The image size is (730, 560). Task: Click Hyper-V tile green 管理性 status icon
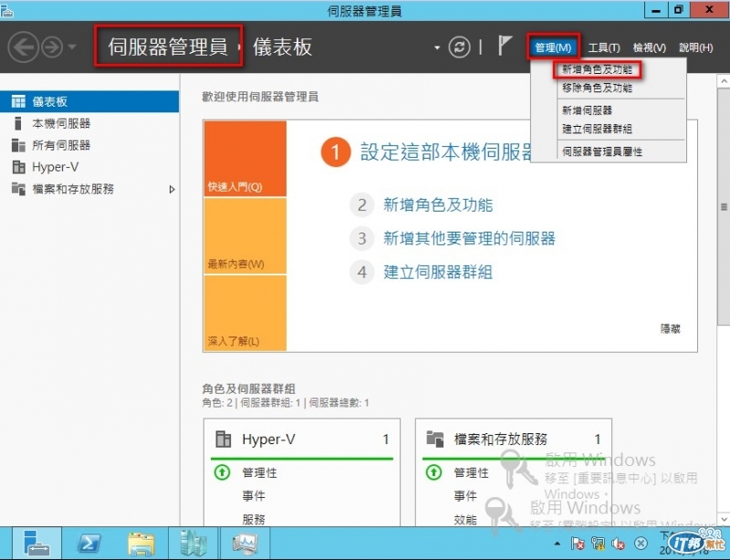tap(222, 473)
